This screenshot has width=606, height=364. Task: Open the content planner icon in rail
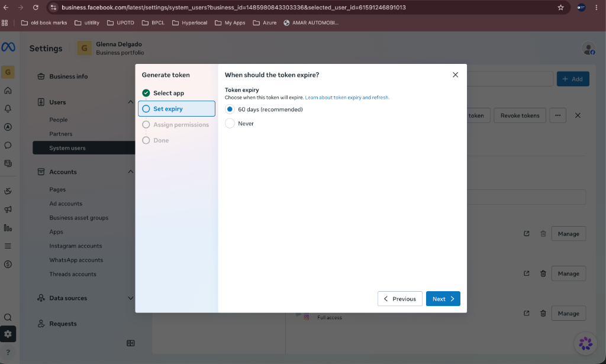tap(8, 163)
